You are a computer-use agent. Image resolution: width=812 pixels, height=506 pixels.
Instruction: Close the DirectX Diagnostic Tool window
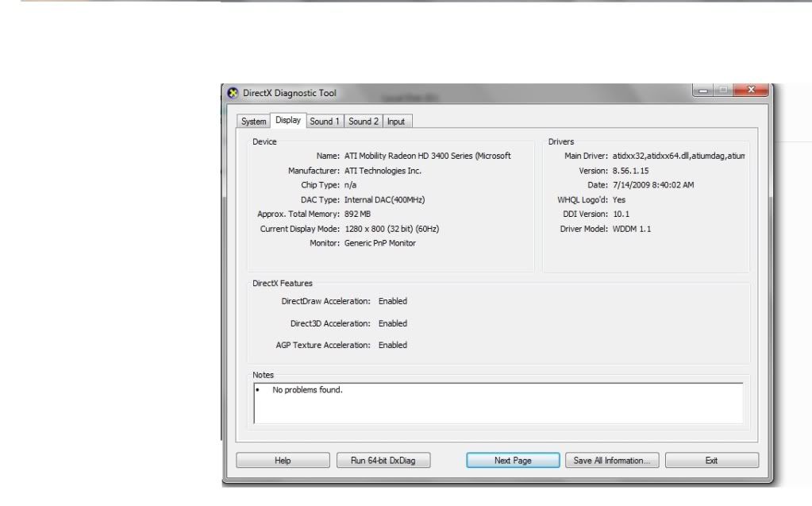click(x=751, y=91)
